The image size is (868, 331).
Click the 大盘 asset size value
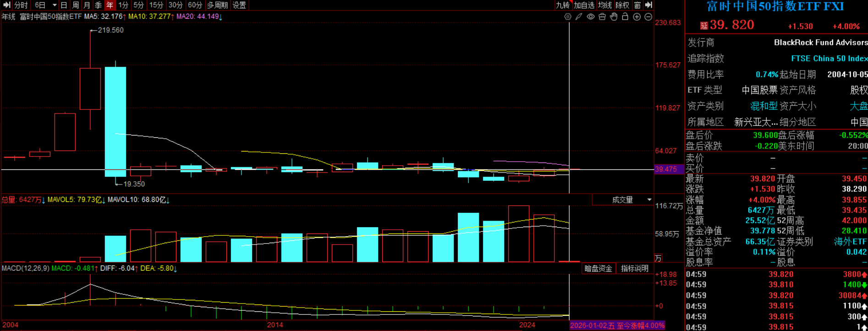pyautogui.click(x=858, y=106)
